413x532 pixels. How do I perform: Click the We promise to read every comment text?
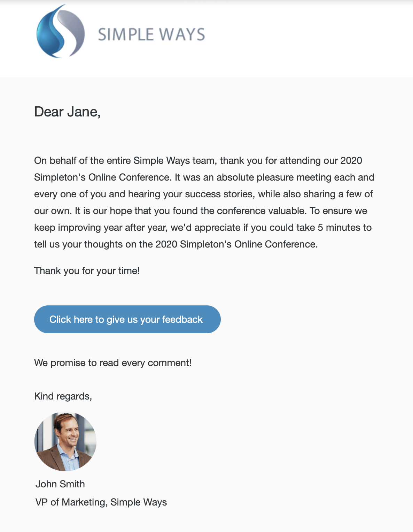tap(113, 363)
